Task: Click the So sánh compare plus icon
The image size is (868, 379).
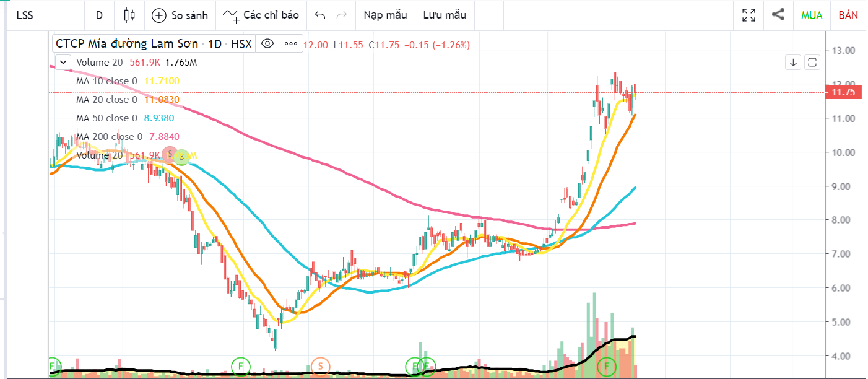Action: [159, 15]
